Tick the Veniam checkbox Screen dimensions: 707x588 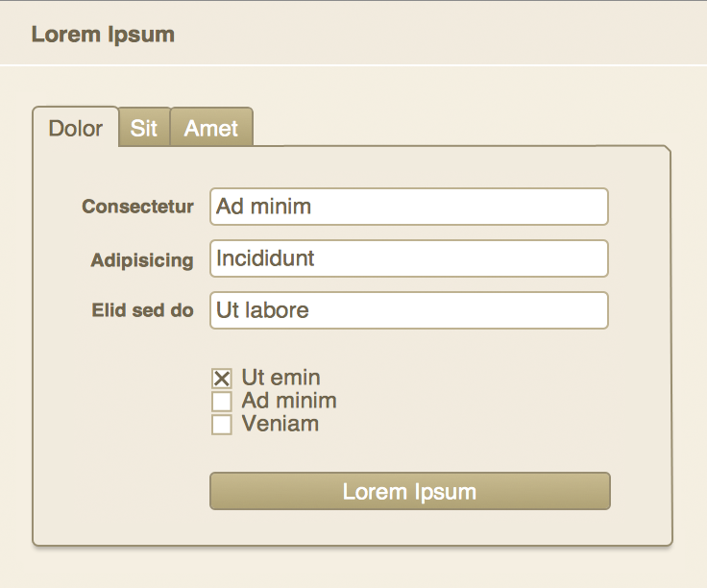click(222, 425)
